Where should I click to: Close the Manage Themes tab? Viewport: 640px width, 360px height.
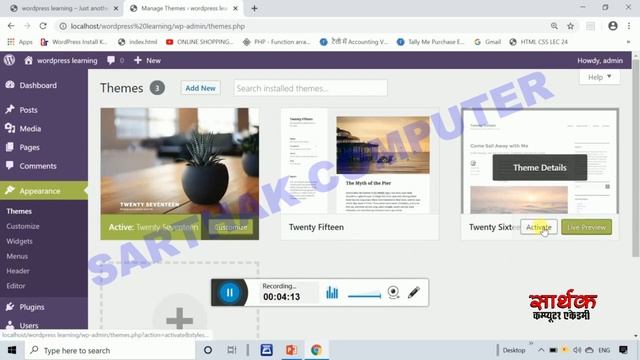pos(236,8)
